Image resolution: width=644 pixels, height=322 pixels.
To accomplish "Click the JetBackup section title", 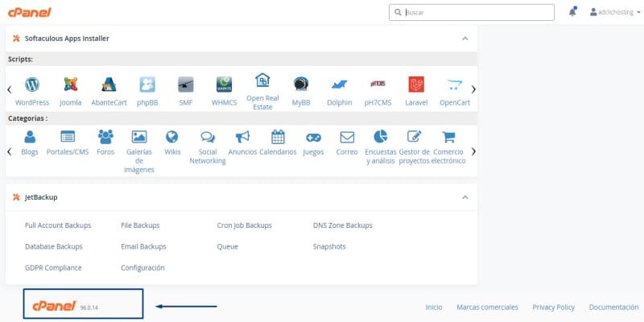I will (x=41, y=197).
